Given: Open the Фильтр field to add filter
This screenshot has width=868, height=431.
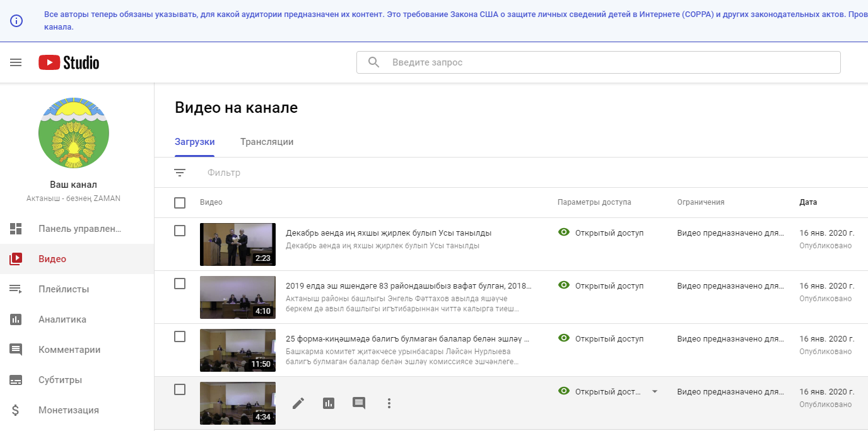Looking at the screenshot, I should click(224, 173).
